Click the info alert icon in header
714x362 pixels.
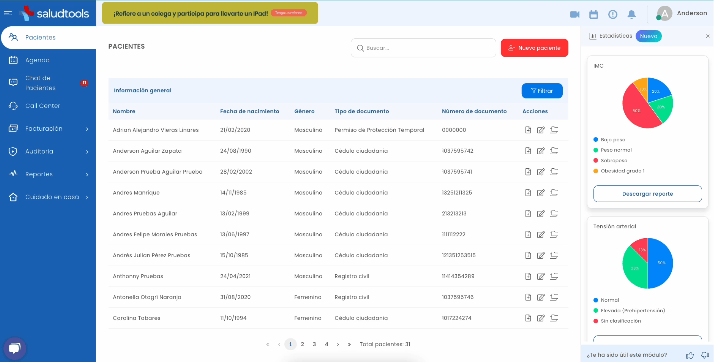pos(612,15)
